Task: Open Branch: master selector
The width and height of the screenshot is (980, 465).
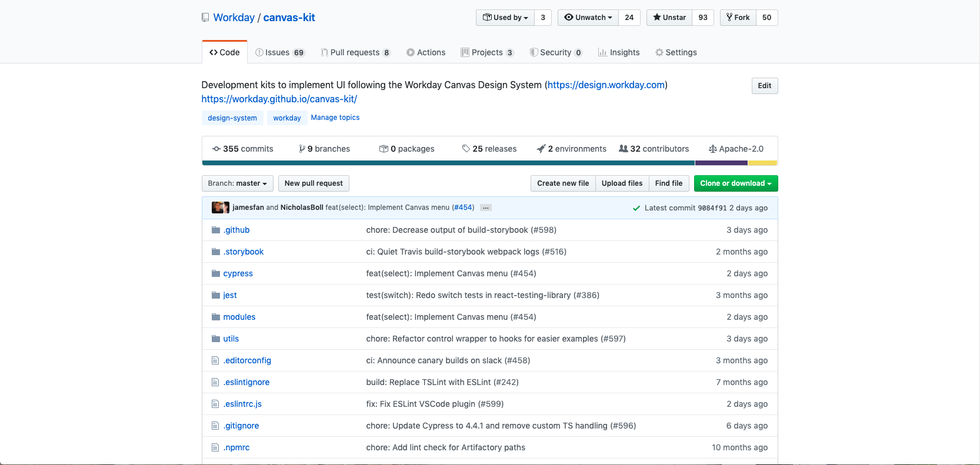Action: point(238,183)
